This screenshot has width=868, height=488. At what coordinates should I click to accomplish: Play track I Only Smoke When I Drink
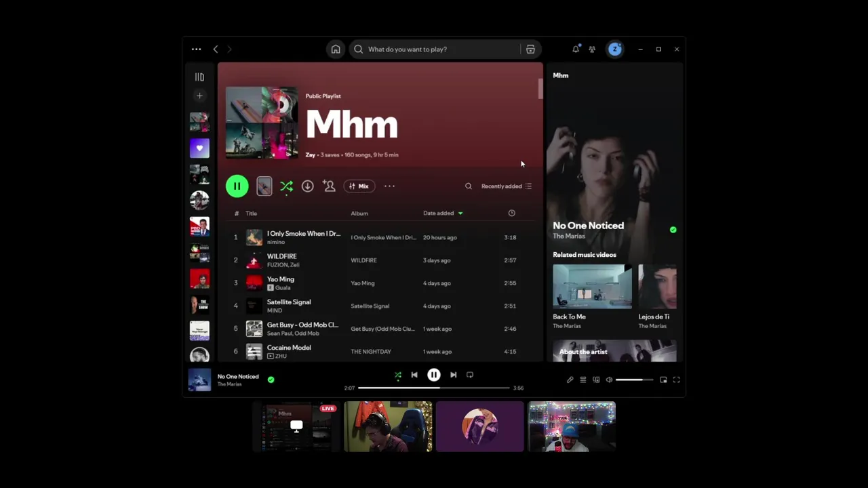point(236,237)
